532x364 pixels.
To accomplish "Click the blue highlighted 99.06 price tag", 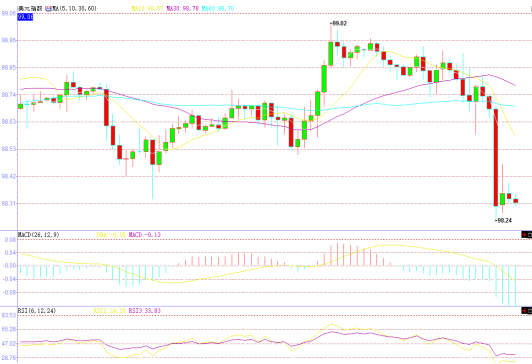I will click(25, 17).
